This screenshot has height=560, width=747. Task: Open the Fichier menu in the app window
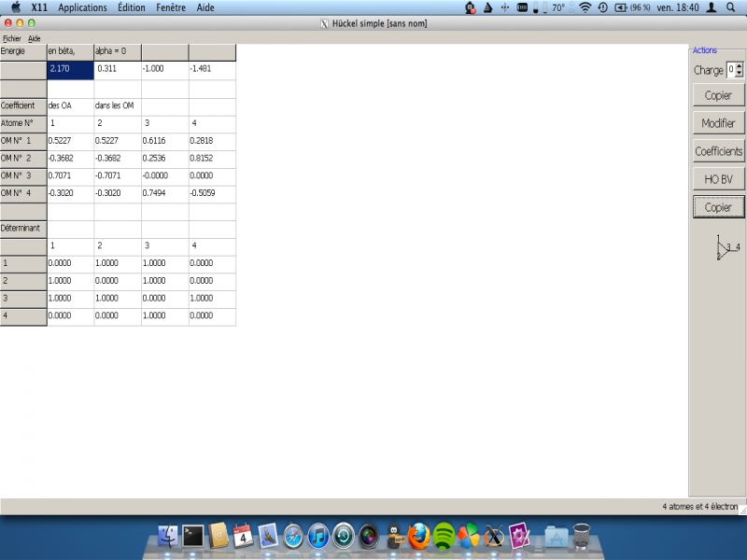(12, 38)
